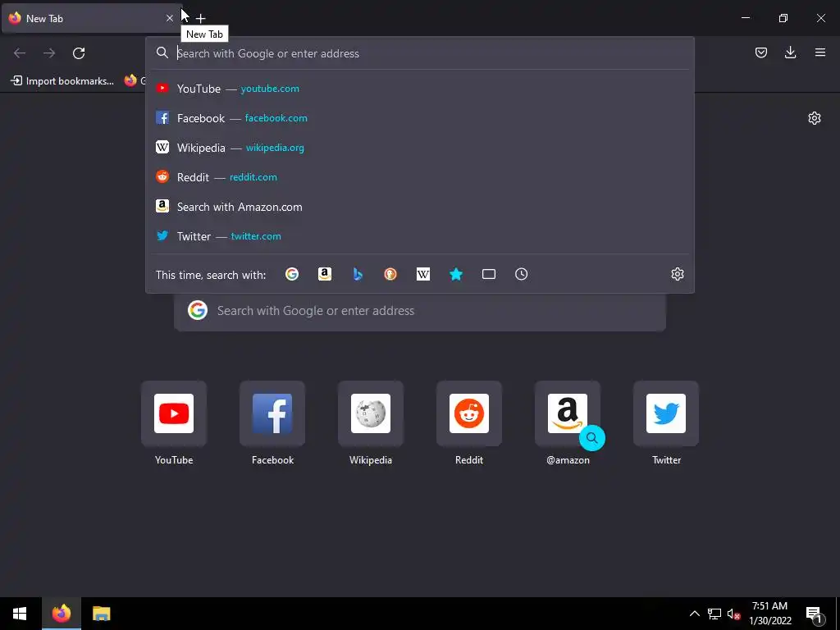840x630 pixels.
Task: Search this time in Bookmarks star
Action: point(456,274)
